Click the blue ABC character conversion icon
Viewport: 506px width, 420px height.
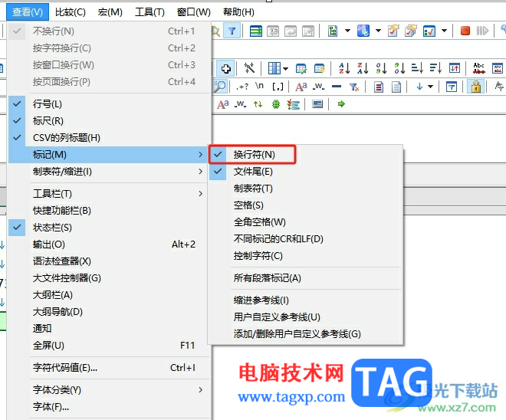pos(363,31)
